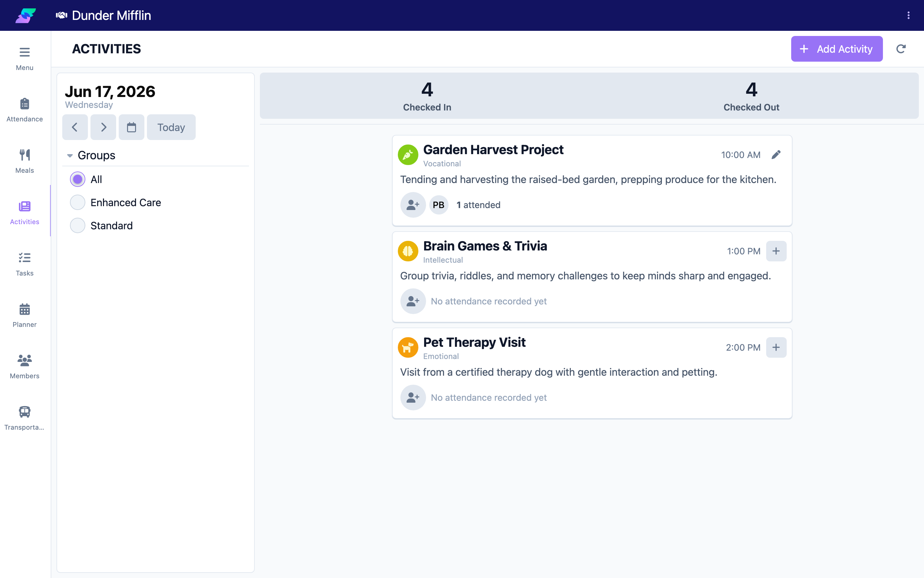The height and width of the screenshot is (578, 924).
Task: Click Add Activity button
Action: [836, 49]
